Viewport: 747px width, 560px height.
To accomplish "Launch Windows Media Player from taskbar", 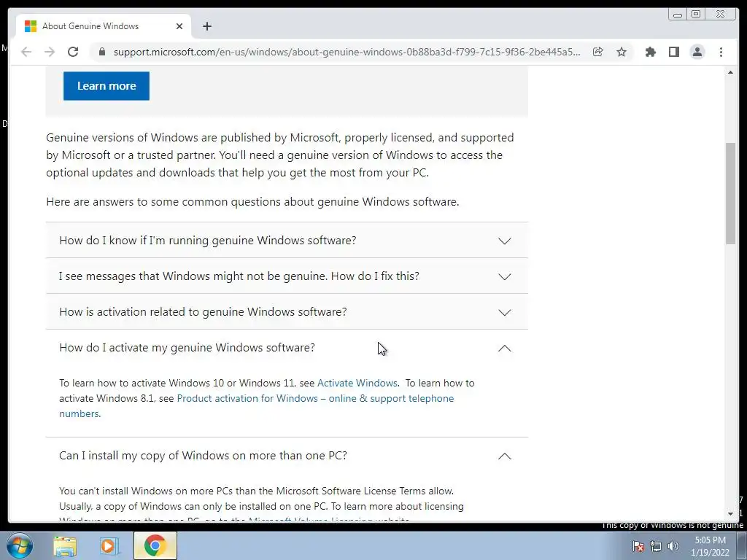I will (108, 545).
